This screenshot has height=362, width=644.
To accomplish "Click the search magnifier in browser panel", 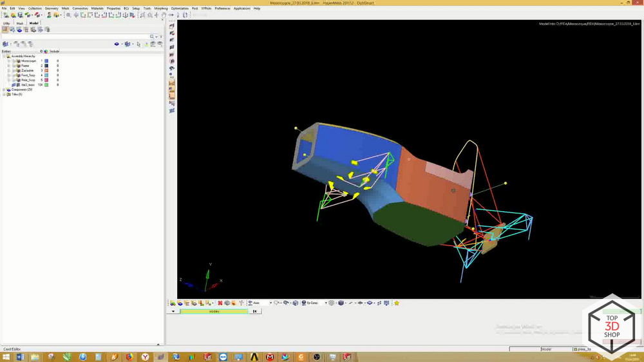I will click(152, 37).
